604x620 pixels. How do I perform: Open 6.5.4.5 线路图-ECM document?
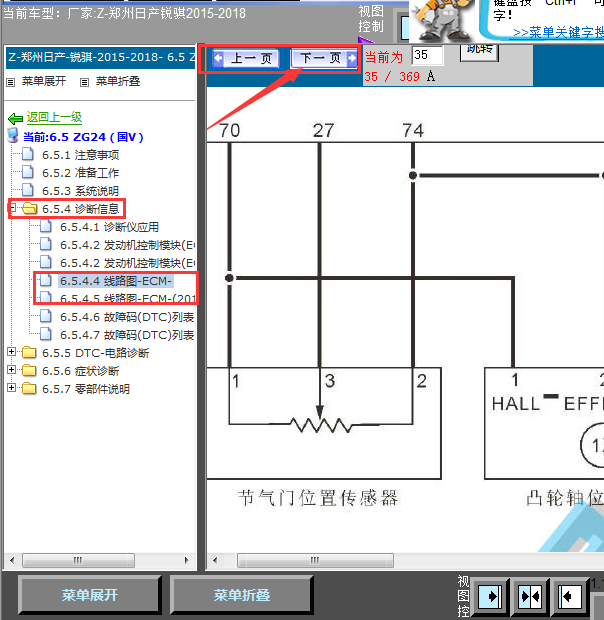tap(128, 299)
